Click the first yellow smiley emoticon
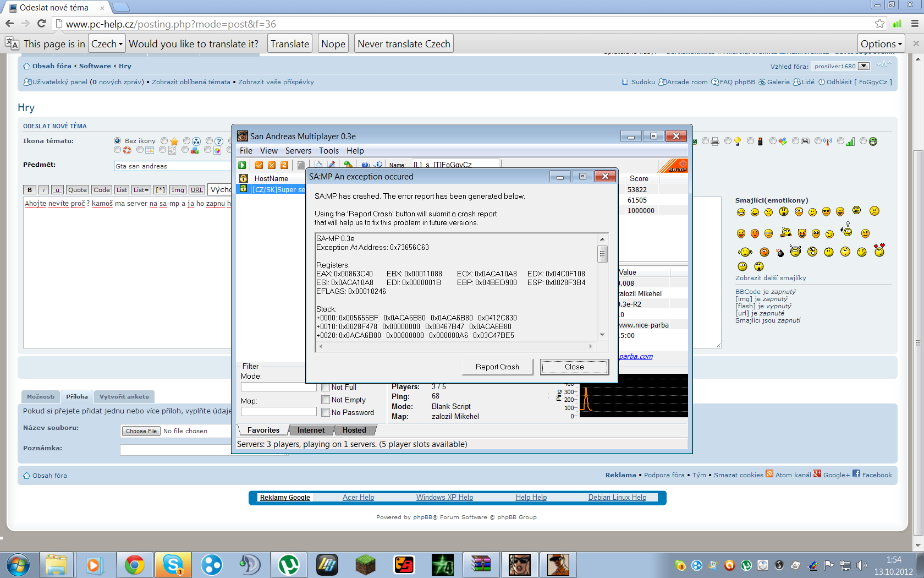924x578 pixels. 741,212
